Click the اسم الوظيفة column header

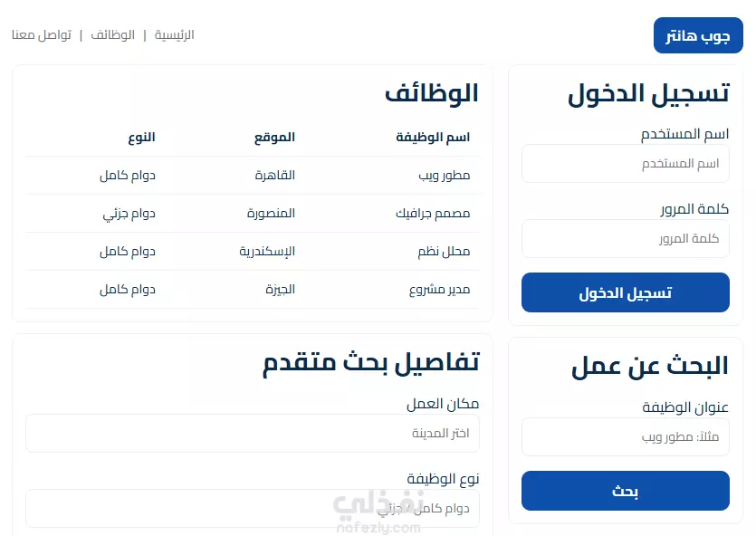pos(433,138)
